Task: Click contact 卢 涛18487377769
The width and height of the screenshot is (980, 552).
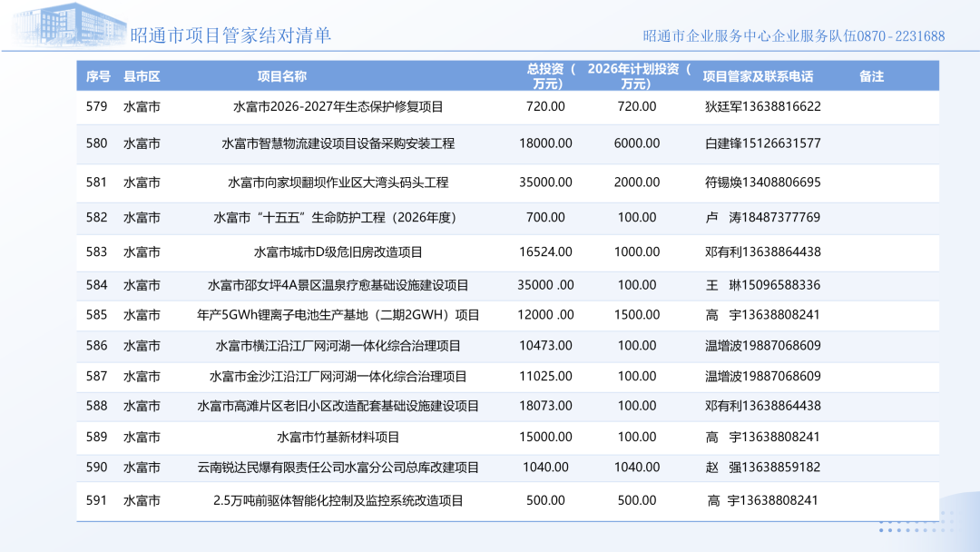Action: 762,218
